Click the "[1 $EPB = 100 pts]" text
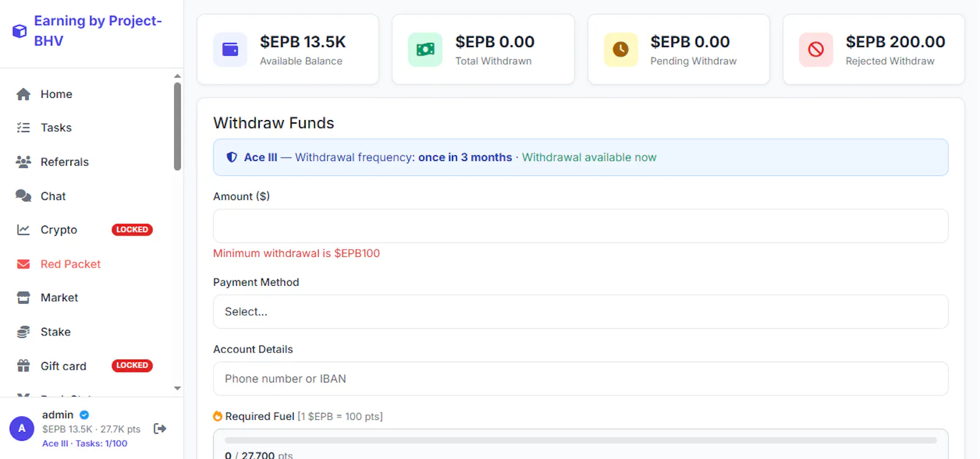This screenshot has height=459, width=980. pos(340,417)
